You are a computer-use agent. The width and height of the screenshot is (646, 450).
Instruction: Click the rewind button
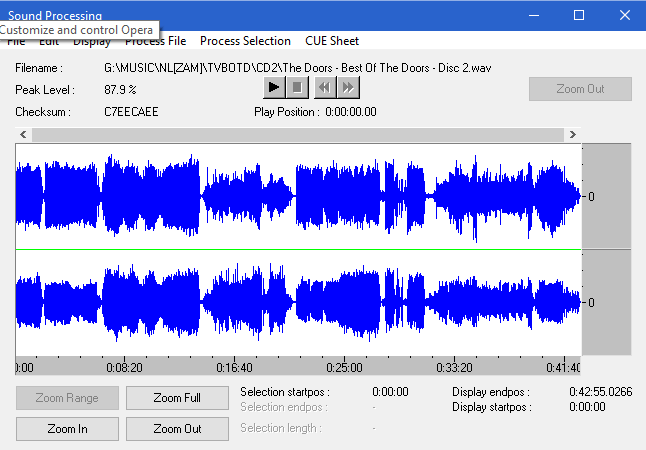click(325, 88)
